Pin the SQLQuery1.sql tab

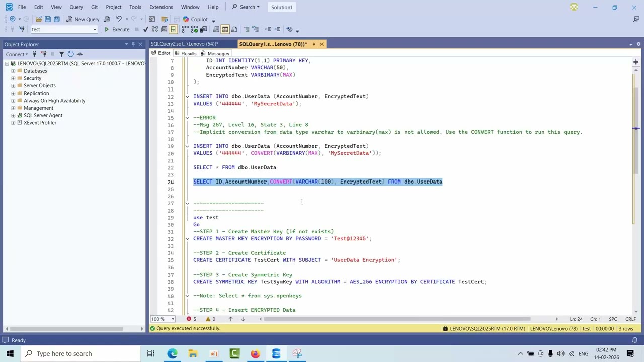314,44
